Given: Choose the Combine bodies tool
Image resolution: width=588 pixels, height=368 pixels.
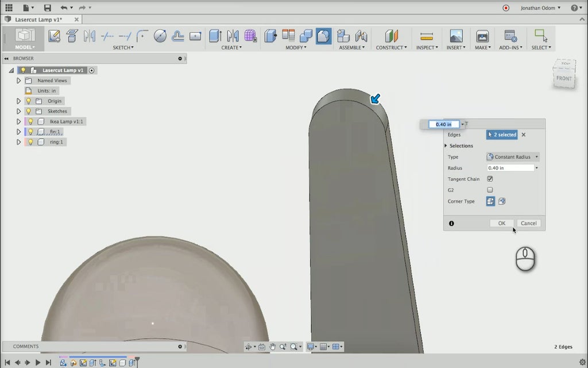Looking at the screenshot, I should click(306, 36).
